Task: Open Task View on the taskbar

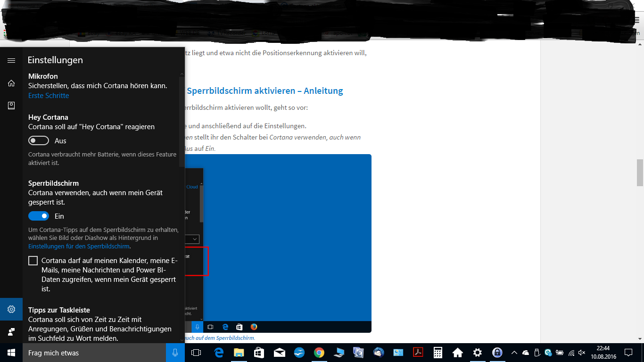Action: [196, 353]
